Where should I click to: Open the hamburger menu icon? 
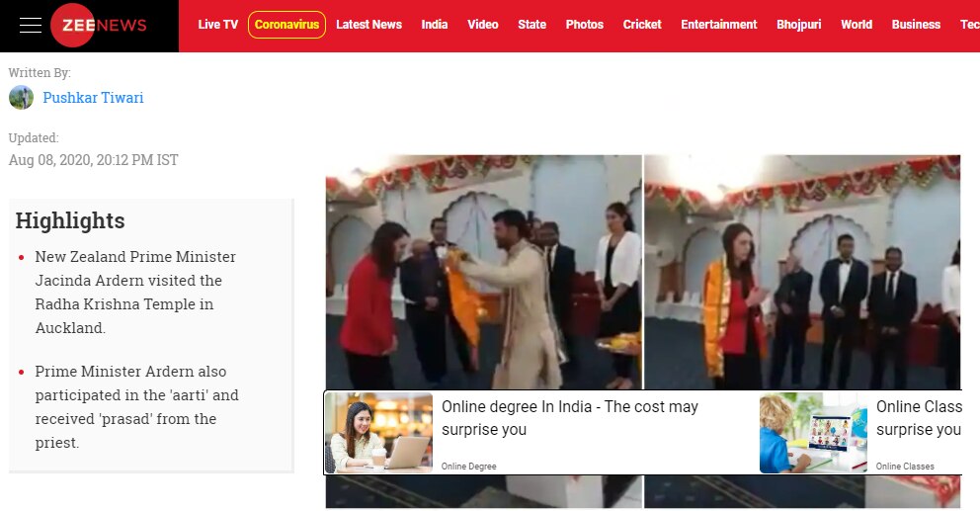point(31,26)
